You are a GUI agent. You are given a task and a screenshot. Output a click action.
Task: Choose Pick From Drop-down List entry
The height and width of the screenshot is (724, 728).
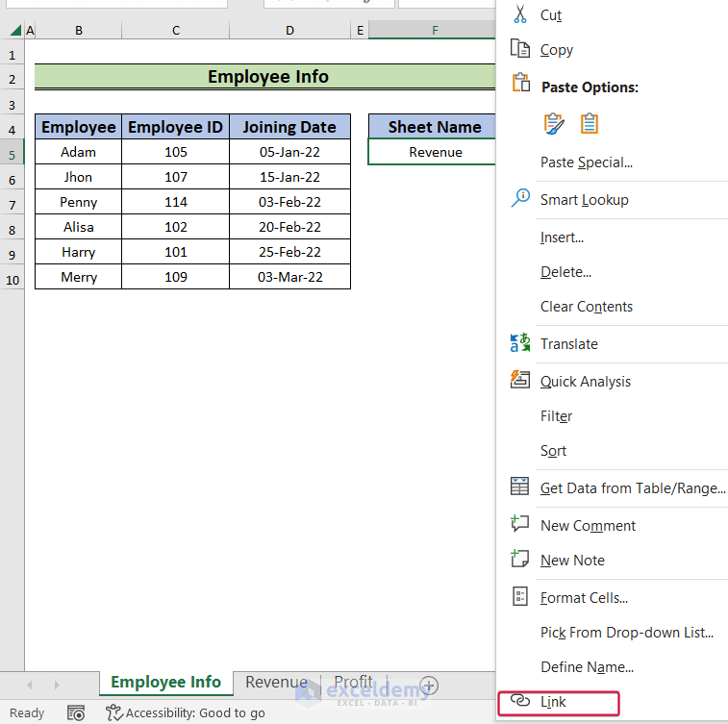[x=626, y=633]
